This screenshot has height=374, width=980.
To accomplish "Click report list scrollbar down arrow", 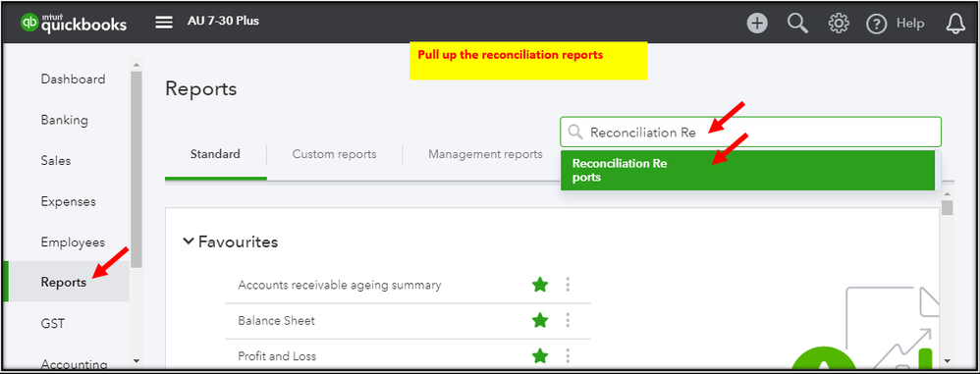I will [x=947, y=360].
